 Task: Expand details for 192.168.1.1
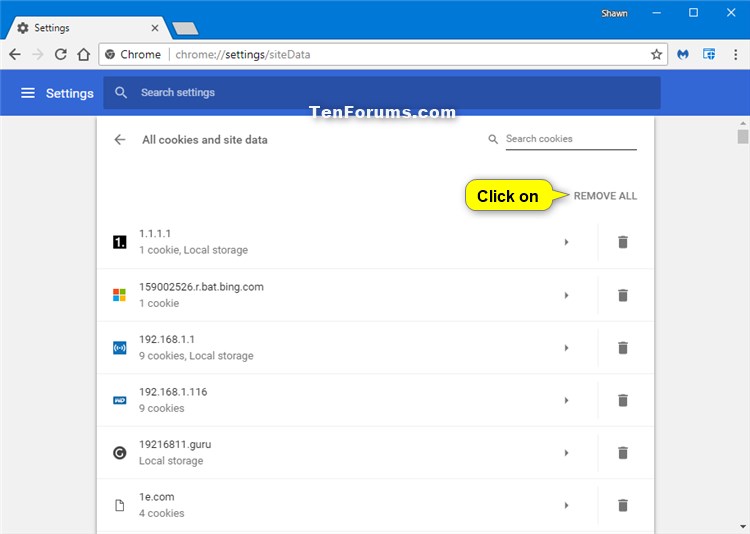point(566,348)
